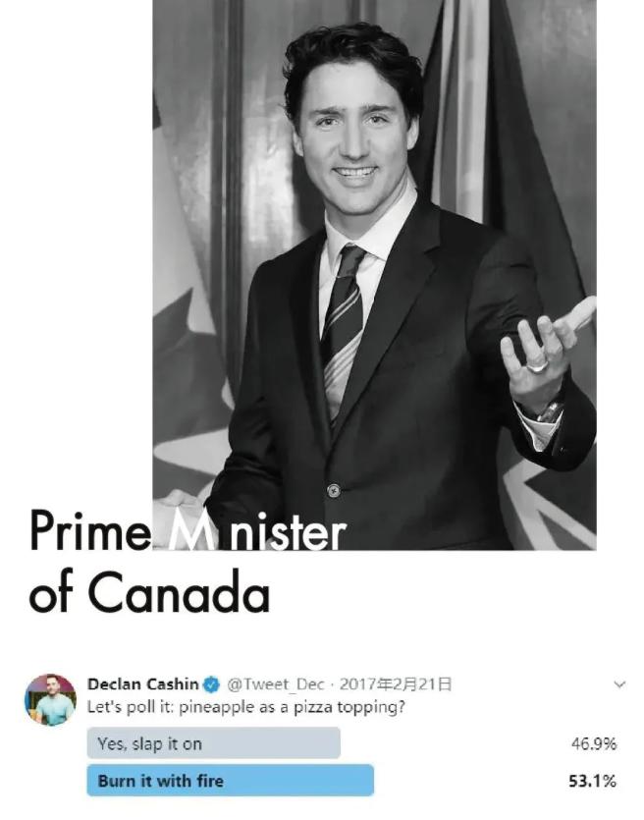Click the blue verified badge next to Declan Cashin
This screenshot has width=644, height=820.
click(x=211, y=683)
